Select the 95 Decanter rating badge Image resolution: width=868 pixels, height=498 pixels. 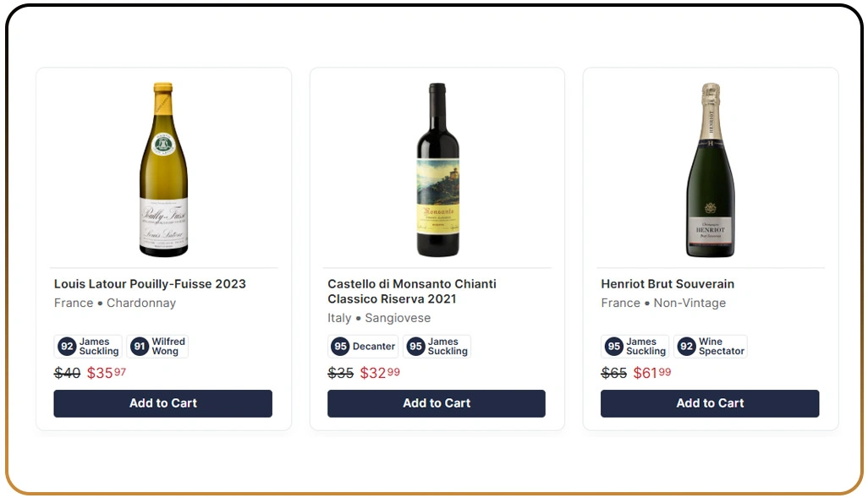[363, 346]
